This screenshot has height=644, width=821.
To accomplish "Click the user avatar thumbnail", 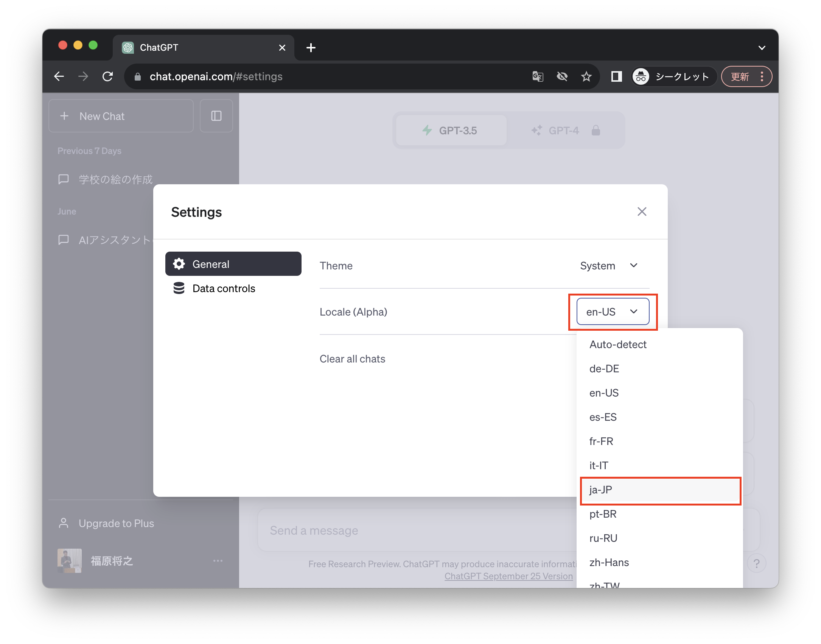I will pyautogui.click(x=69, y=561).
